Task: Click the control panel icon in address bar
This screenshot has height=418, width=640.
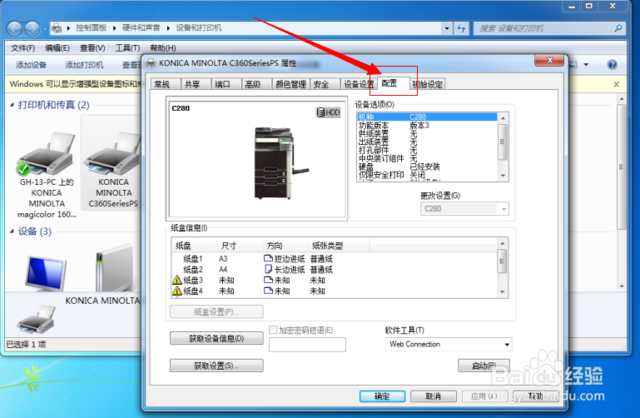Action: point(57,28)
